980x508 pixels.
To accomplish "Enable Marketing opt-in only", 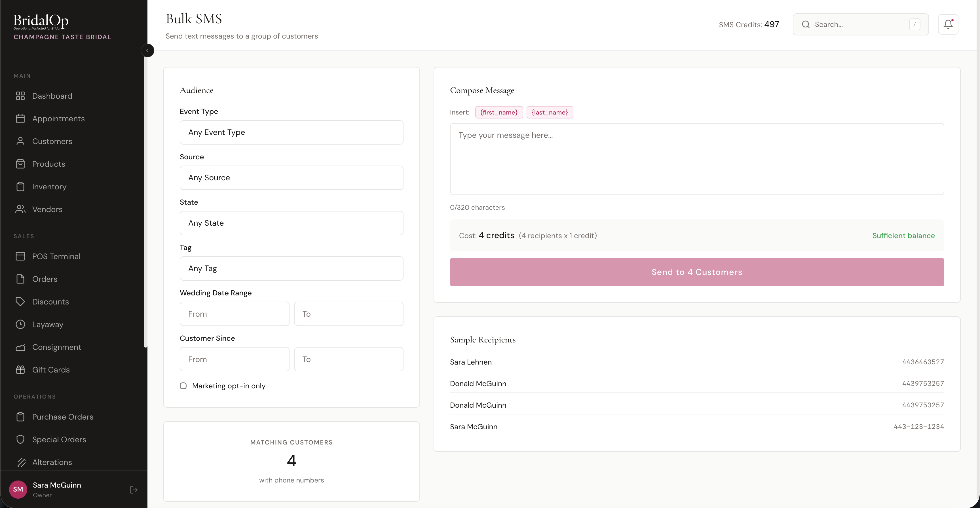I will (183, 386).
